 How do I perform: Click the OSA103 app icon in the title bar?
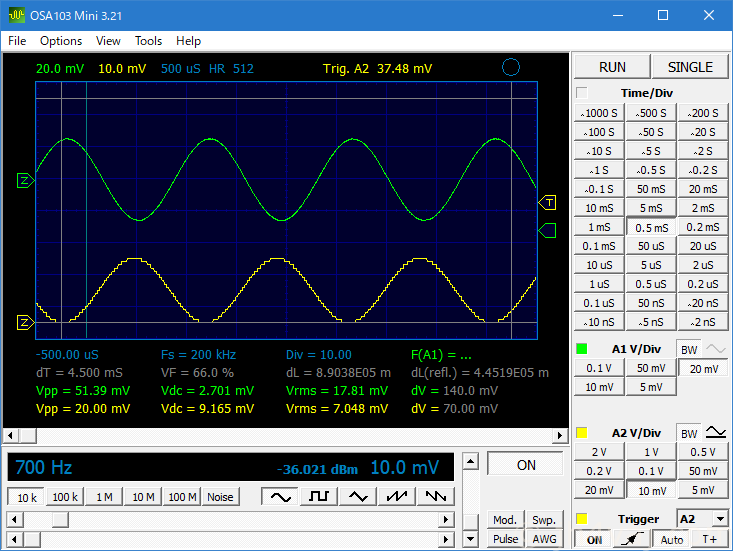point(16,15)
